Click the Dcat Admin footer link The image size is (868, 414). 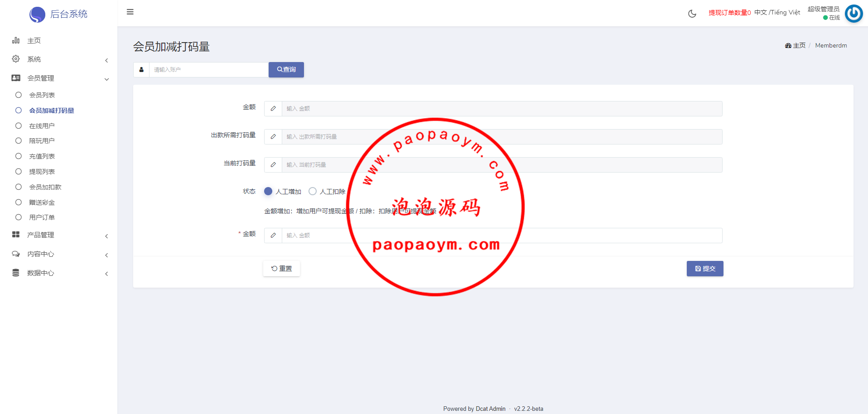pyautogui.click(x=491, y=409)
